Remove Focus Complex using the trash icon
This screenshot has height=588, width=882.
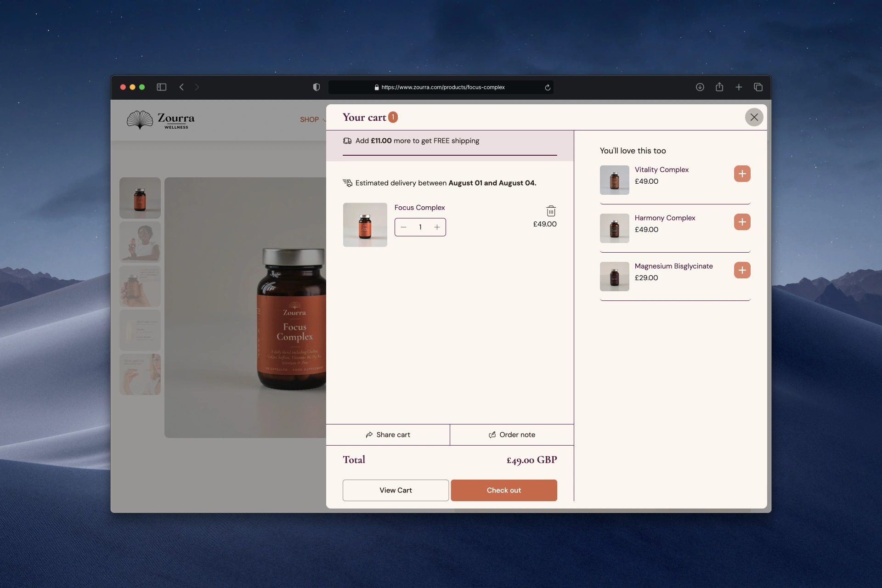[x=551, y=211]
